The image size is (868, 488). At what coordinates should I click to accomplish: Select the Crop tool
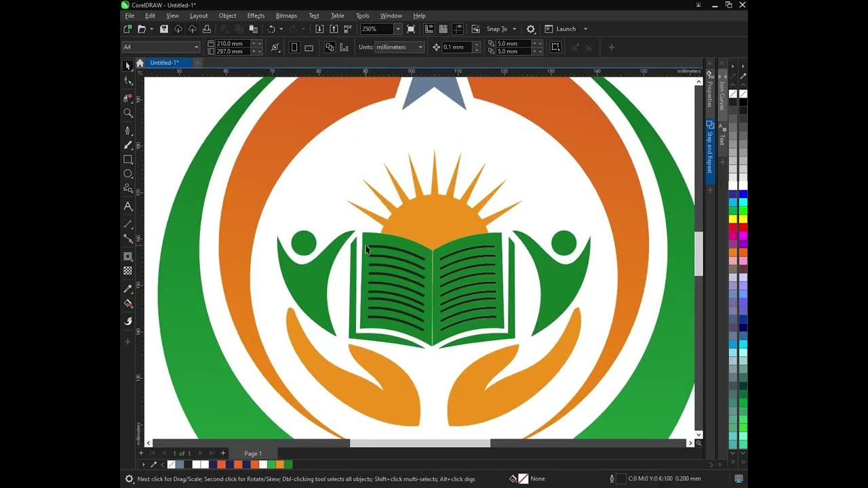(127, 98)
